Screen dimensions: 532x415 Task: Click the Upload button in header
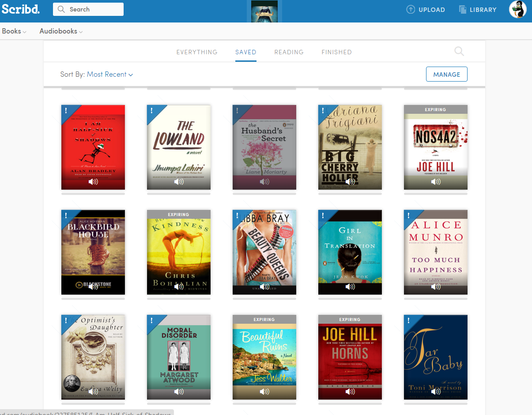(426, 9)
